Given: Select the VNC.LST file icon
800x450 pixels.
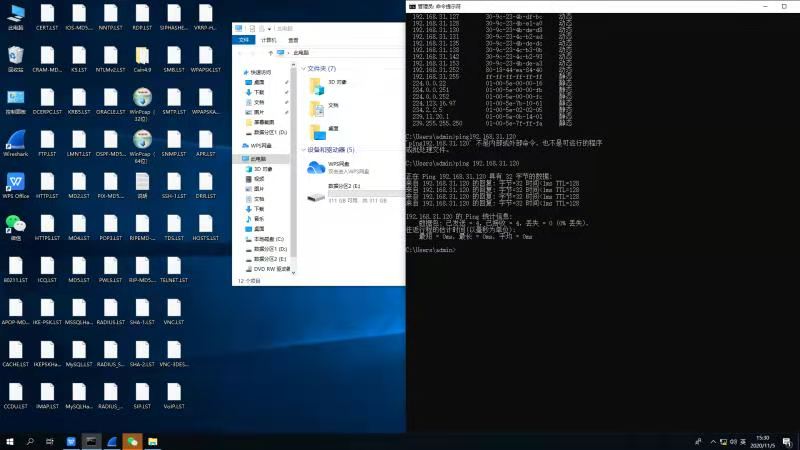Looking at the screenshot, I should (173, 312).
